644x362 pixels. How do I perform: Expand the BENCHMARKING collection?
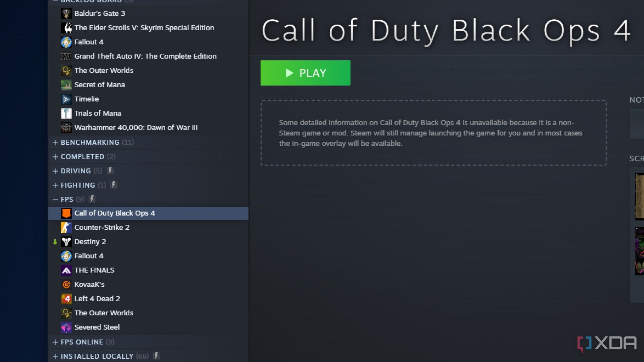coord(55,143)
